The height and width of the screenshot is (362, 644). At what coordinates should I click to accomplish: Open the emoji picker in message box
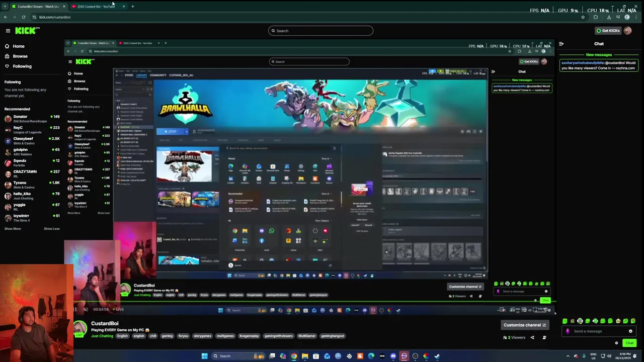(630, 331)
